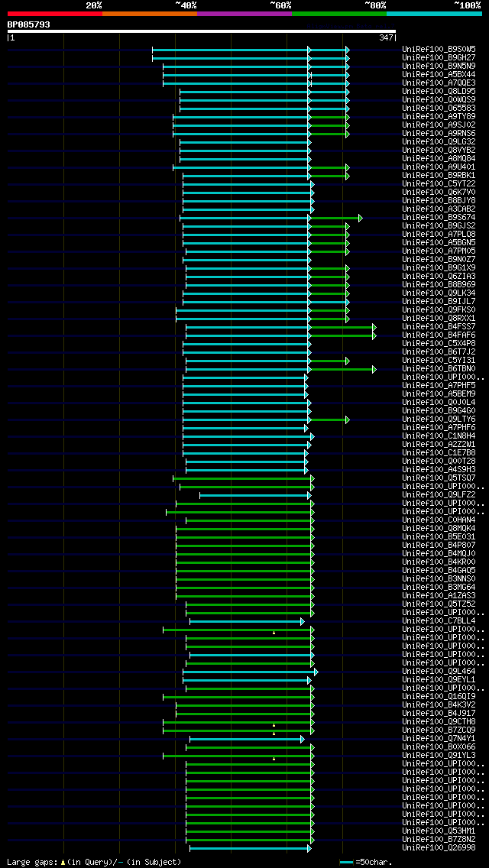489x868 pixels.
Task: Click the red 20% identity legend segment
Action: (x=55, y=13)
